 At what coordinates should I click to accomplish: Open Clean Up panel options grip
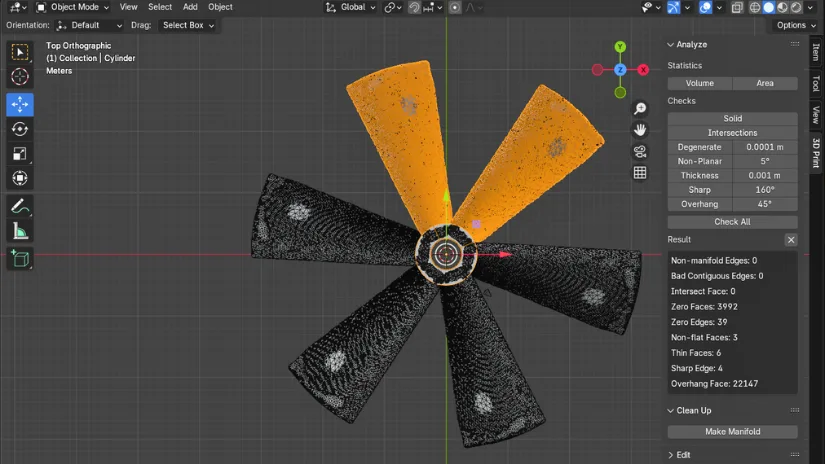794,410
